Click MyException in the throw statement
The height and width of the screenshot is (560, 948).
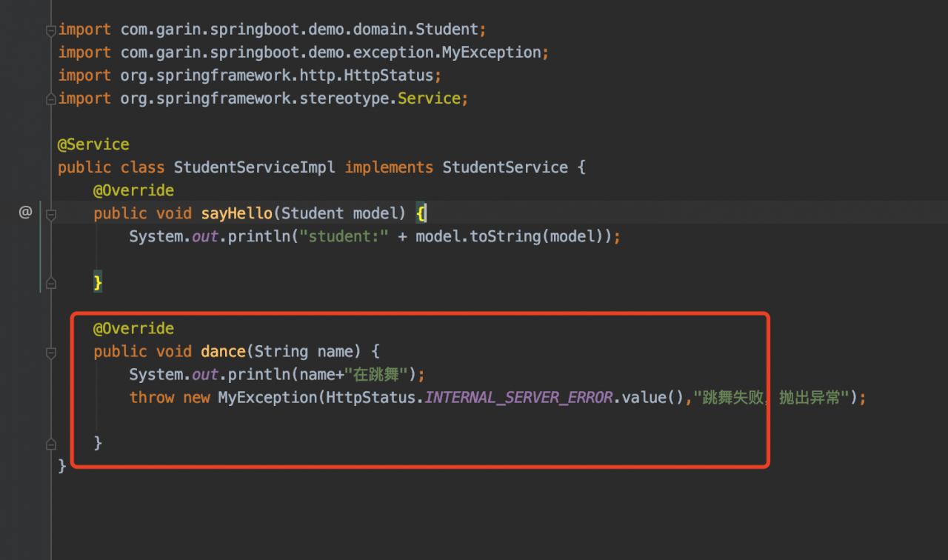pyautogui.click(x=267, y=397)
